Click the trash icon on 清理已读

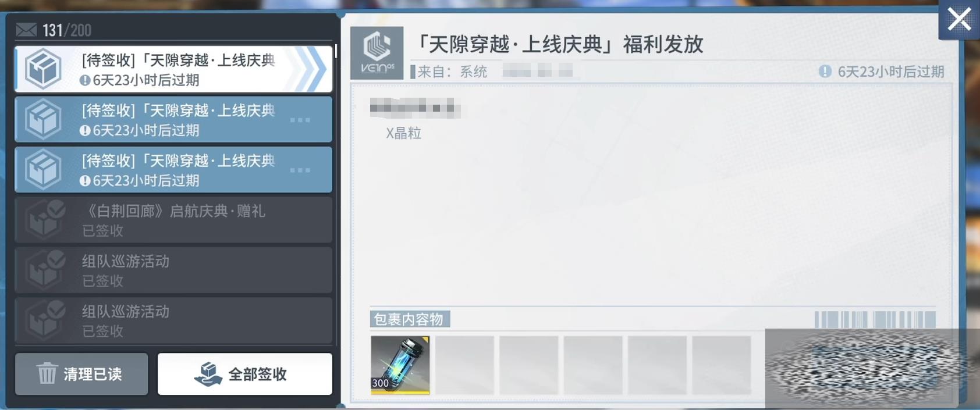coord(47,373)
